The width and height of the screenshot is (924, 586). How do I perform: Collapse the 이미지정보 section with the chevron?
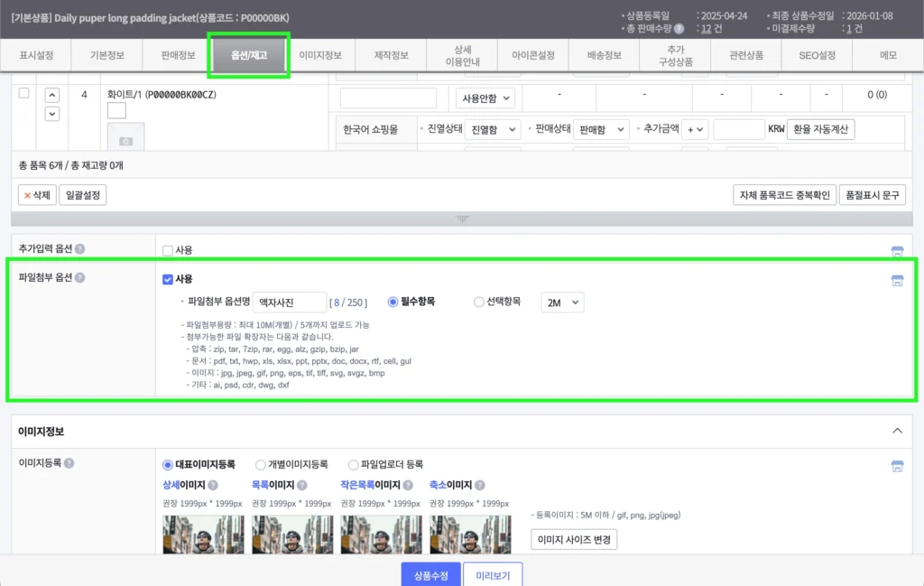click(898, 432)
